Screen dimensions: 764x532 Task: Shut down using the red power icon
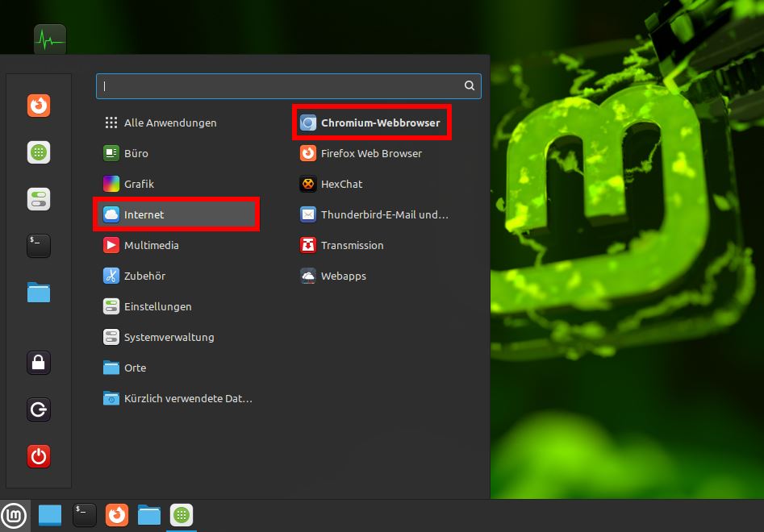coord(39,456)
